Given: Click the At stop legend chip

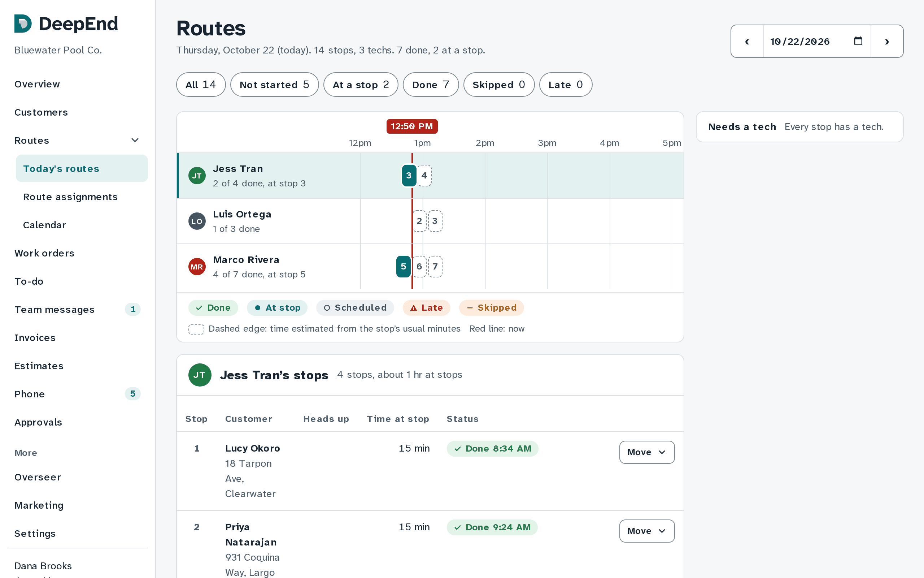Looking at the screenshot, I should [x=277, y=308].
